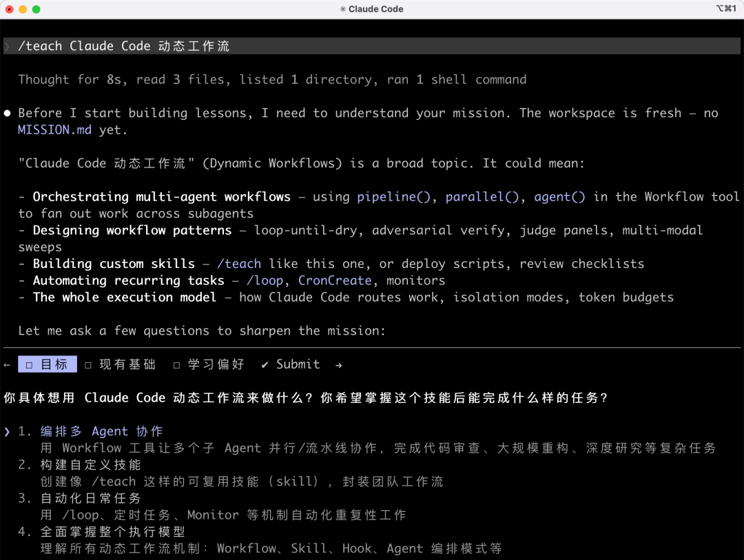Image resolution: width=744 pixels, height=560 pixels.
Task: Click the left arrow before 目标 tab
Action: click(7, 365)
